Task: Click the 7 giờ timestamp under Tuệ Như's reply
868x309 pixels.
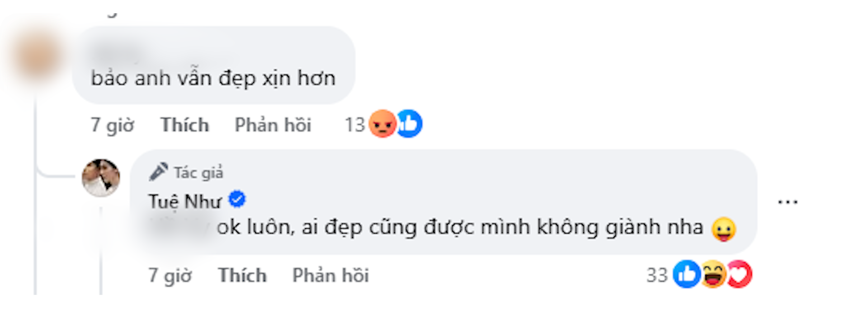Action: 171,275
